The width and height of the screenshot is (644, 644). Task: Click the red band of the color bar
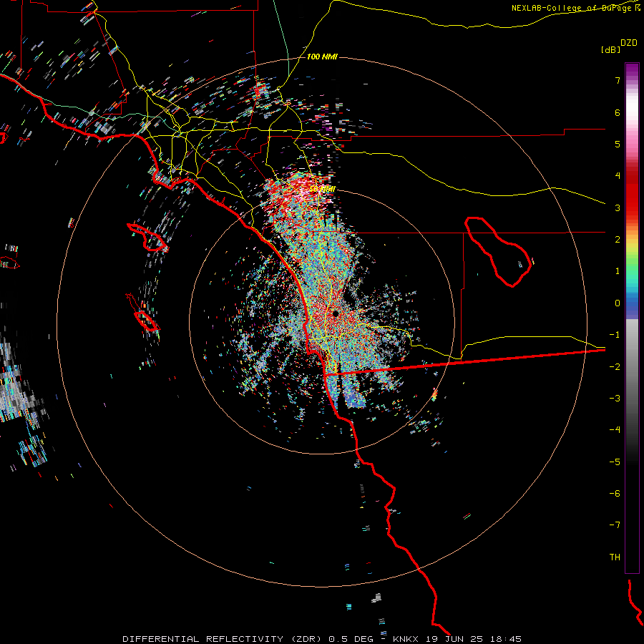[632, 193]
